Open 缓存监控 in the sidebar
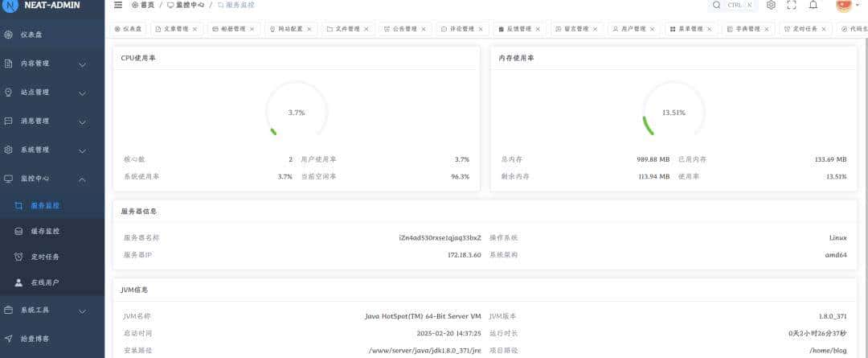 (52, 231)
